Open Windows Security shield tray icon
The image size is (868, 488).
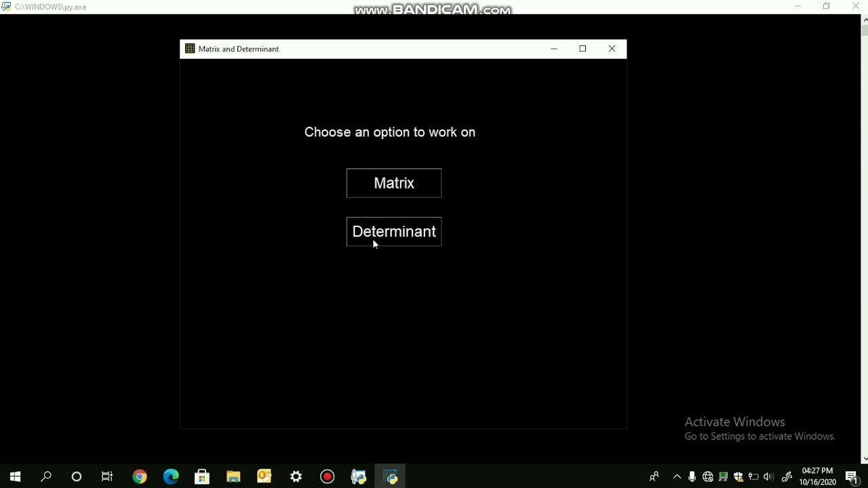(738, 476)
